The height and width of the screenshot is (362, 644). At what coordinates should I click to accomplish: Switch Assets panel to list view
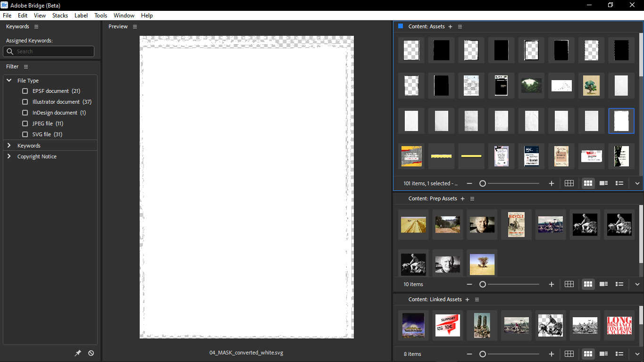(619, 183)
